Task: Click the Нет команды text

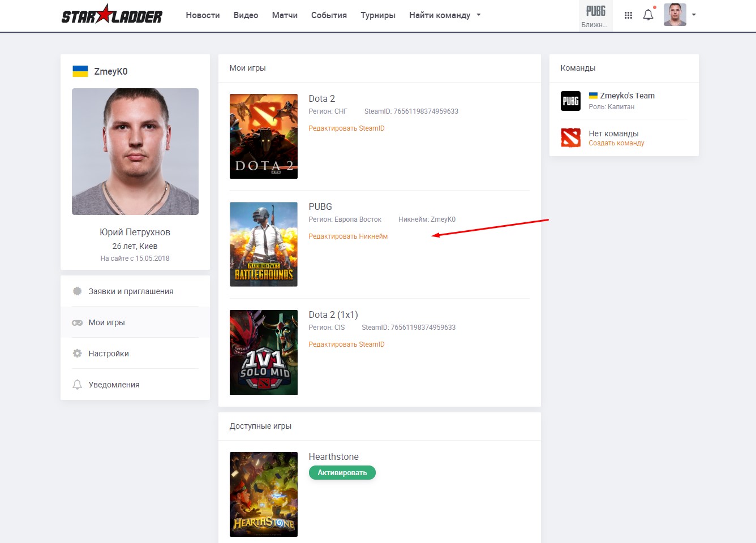Action: click(x=613, y=133)
